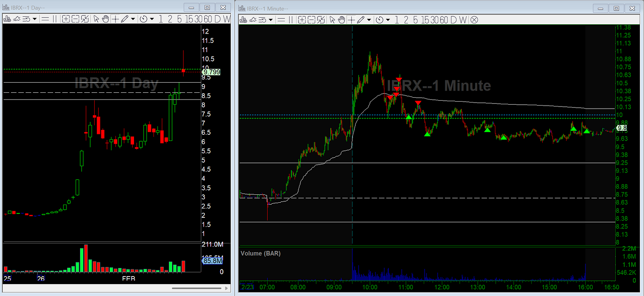
Task: Set 1 Minute window to 30-minute timeframe
Action: 434,20
